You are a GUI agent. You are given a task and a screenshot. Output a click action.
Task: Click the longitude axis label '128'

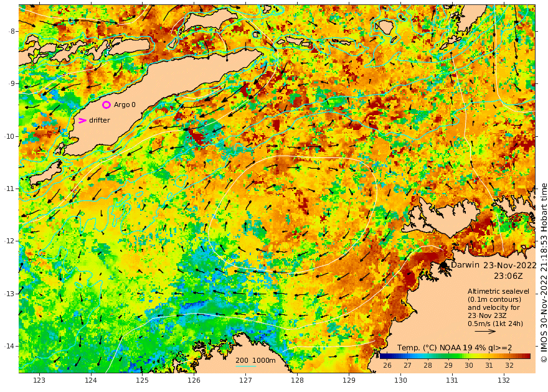point(297,380)
